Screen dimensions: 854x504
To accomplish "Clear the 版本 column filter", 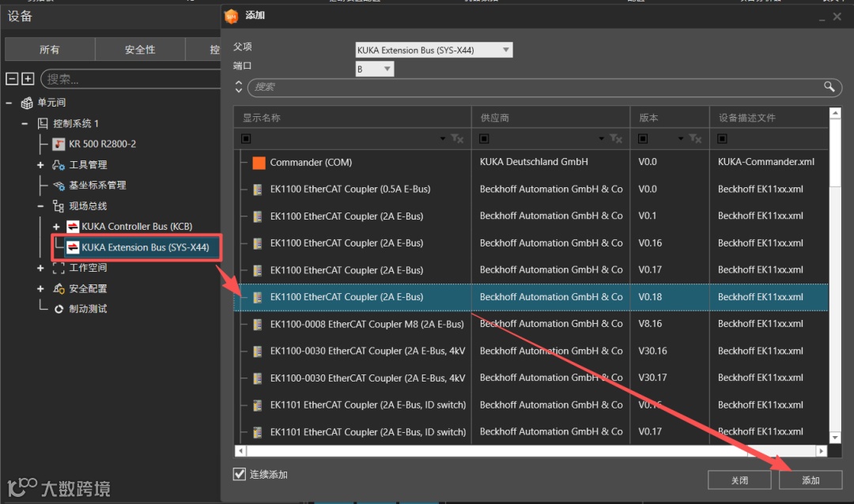I will coord(695,139).
